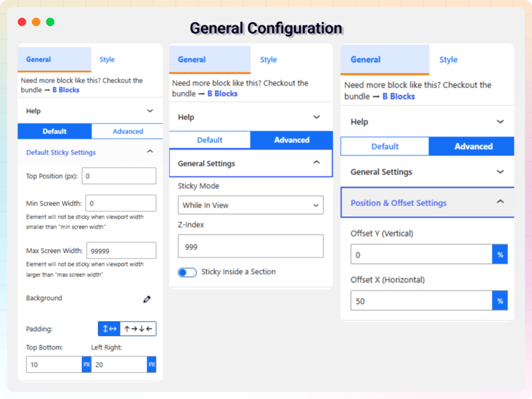
Task: Click the Default button in the middle panel
Action: 210,140
